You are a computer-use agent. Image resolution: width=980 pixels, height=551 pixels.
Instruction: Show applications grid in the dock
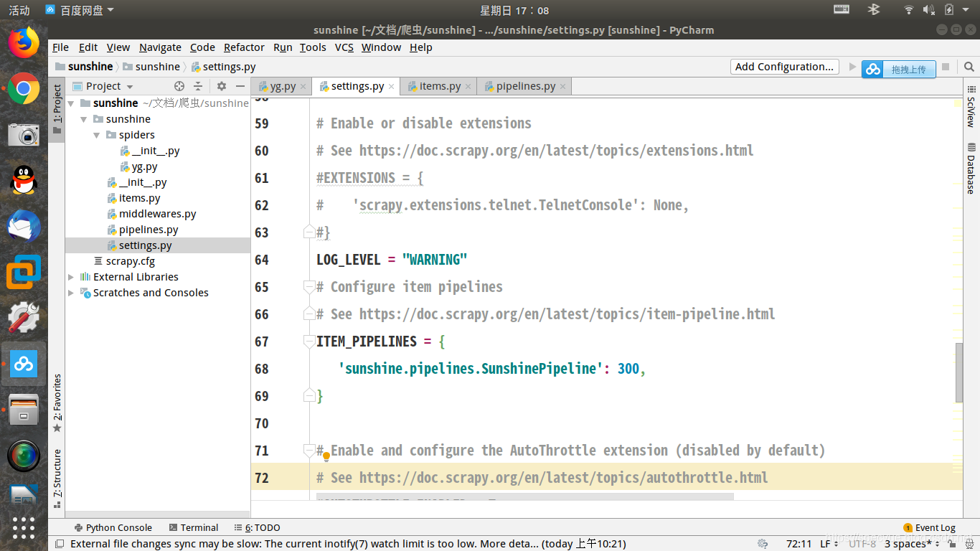click(x=24, y=527)
